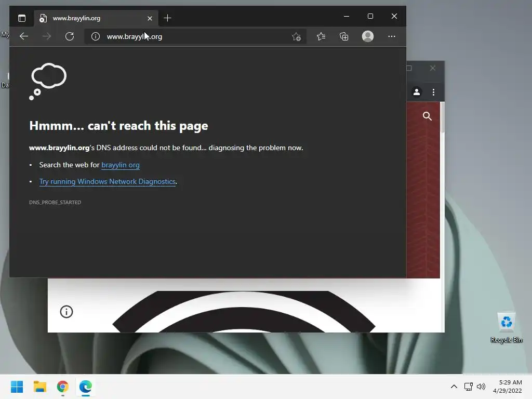Viewport: 532px width, 399px height.
Task: Open a new tab in Edge
Action: tap(167, 18)
